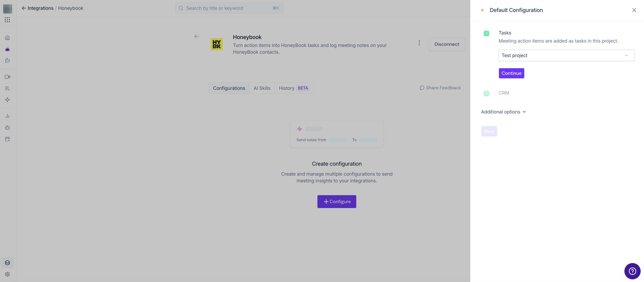Open Share Feedback link
The height and width of the screenshot is (282, 644).
tap(440, 88)
